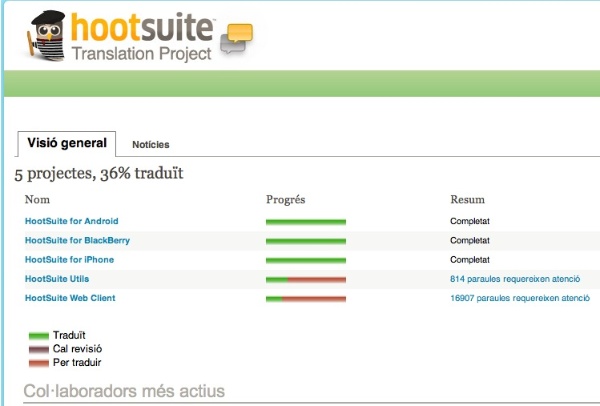Click the HootSuite for Android progress bar

coord(306,222)
